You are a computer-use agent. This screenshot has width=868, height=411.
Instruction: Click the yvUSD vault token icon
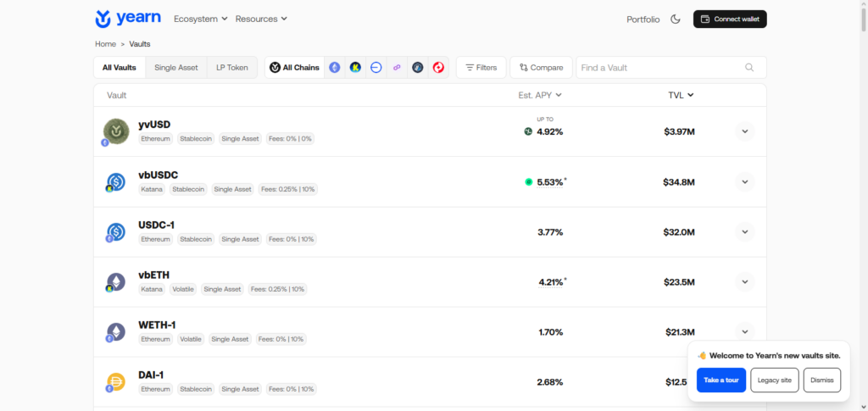click(x=114, y=131)
